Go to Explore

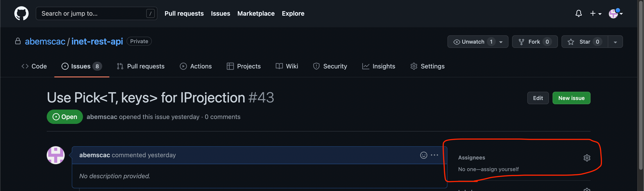(293, 13)
